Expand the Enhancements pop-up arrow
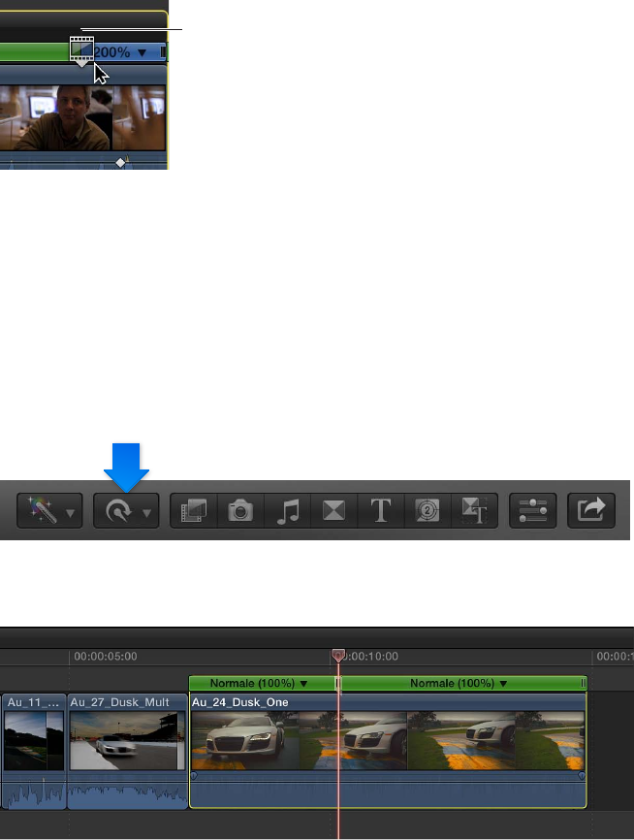This screenshot has width=634, height=840. click(70, 513)
